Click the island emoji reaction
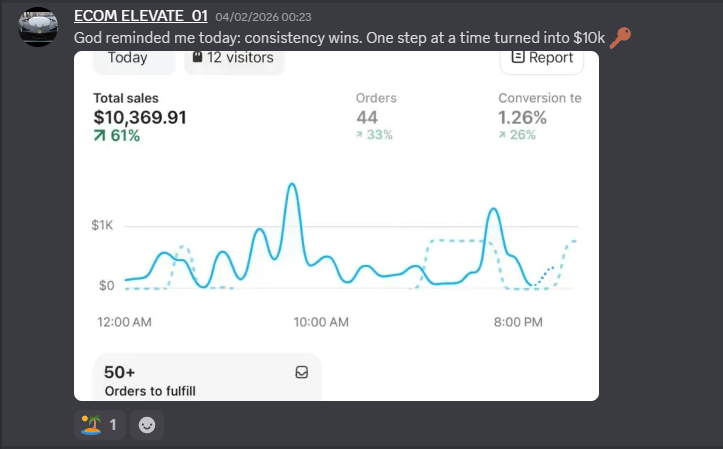Viewport: 723px width, 449px height. click(x=92, y=425)
